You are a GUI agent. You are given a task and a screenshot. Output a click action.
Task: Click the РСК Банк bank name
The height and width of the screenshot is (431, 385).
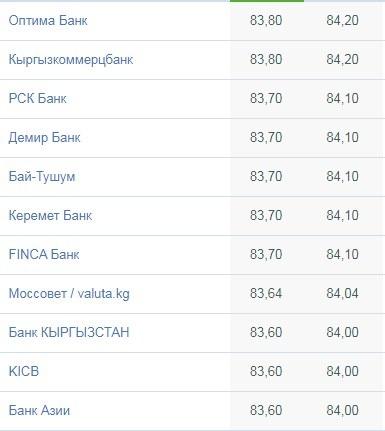tap(37, 99)
